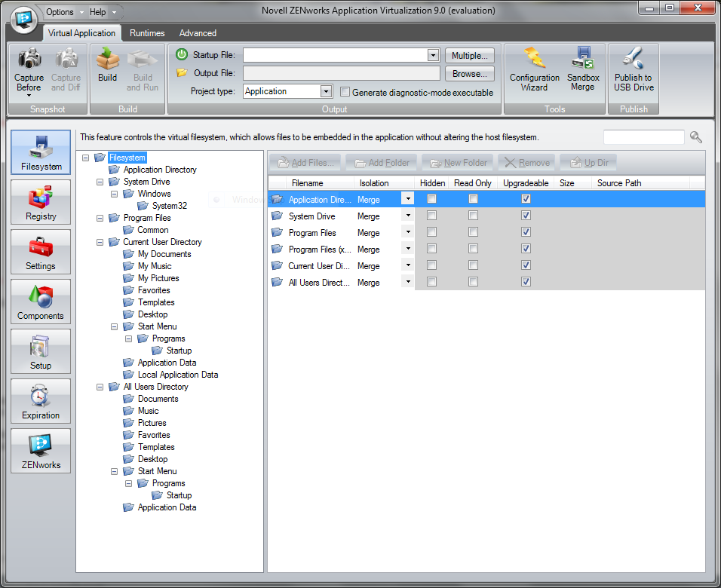Check Read Only for Current User Di... row
The width and height of the screenshot is (721, 588).
pyautogui.click(x=473, y=265)
